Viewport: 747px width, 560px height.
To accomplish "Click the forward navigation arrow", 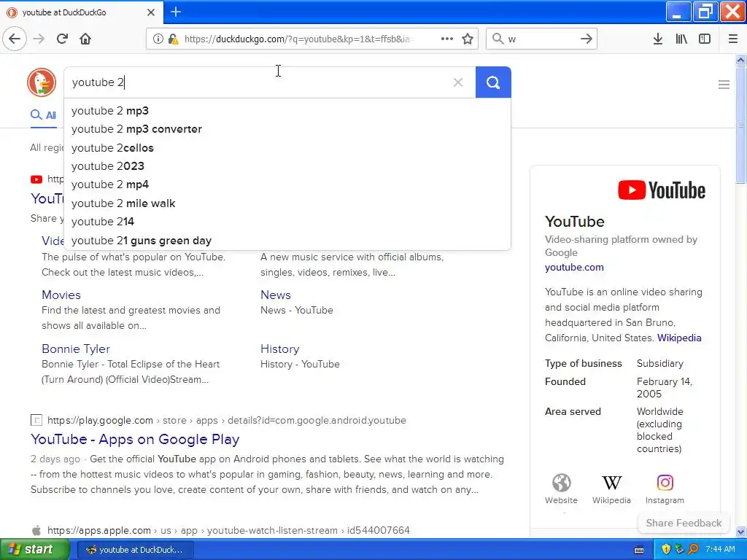I will (39, 39).
